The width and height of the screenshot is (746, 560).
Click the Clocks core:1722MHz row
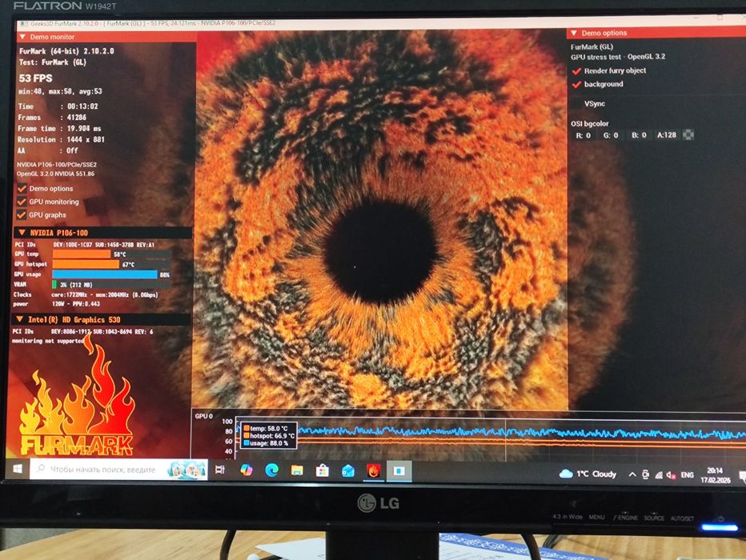(86, 294)
